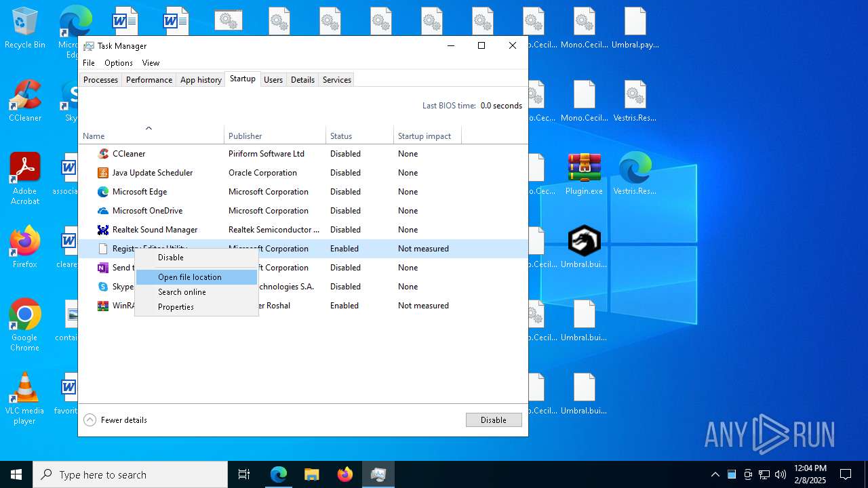
Task: Collapse to Fewer details view
Action: tap(115, 420)
